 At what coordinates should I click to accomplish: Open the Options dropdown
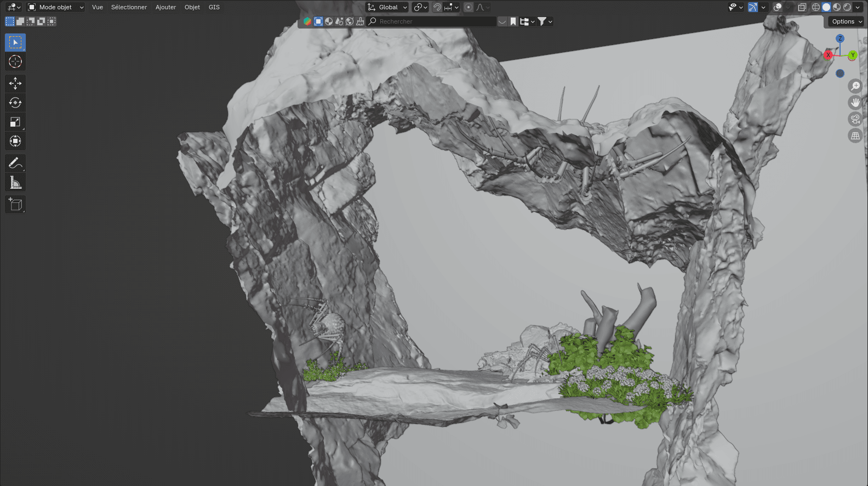[x=847, y=21]
